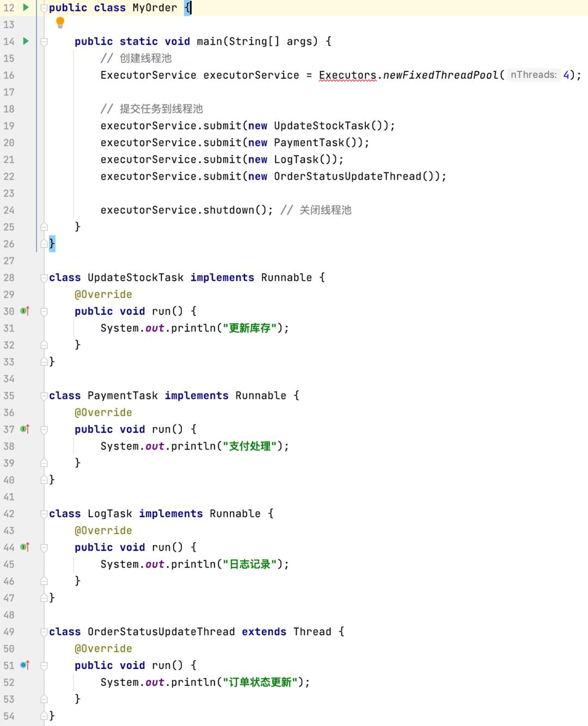
Task: Click OrderStatusUpdateThread class name on line 49
Action: point(161,632)
